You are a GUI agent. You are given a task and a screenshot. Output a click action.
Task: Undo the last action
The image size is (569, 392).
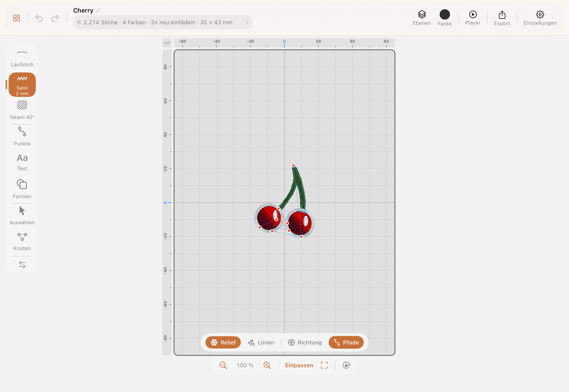(39, 18)
